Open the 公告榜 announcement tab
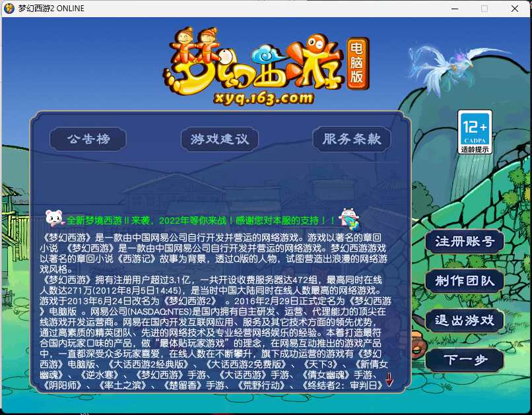532x415 pixels. (88, 139)
